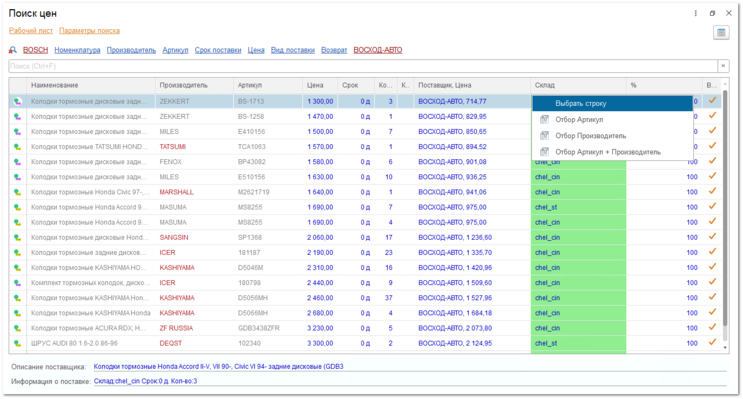Click the filter icon next to Отбор Производитель

(544, 136)
